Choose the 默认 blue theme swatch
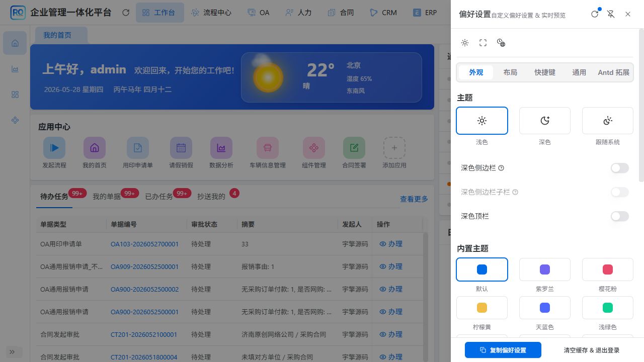The height and width of the screenshot is (362, 644). click(x=482, y=269)
